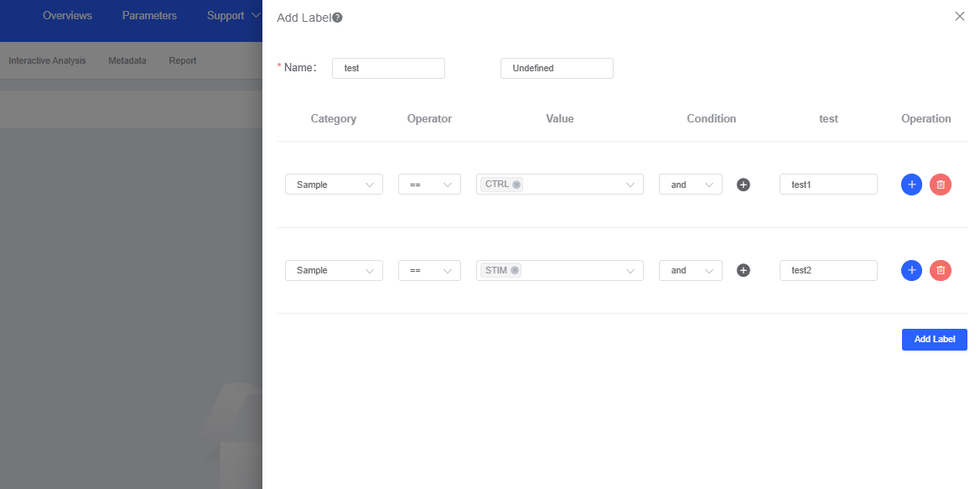Close the Add Label panel
Viewport: 980px width, 489px height.
tap(960, 16)
